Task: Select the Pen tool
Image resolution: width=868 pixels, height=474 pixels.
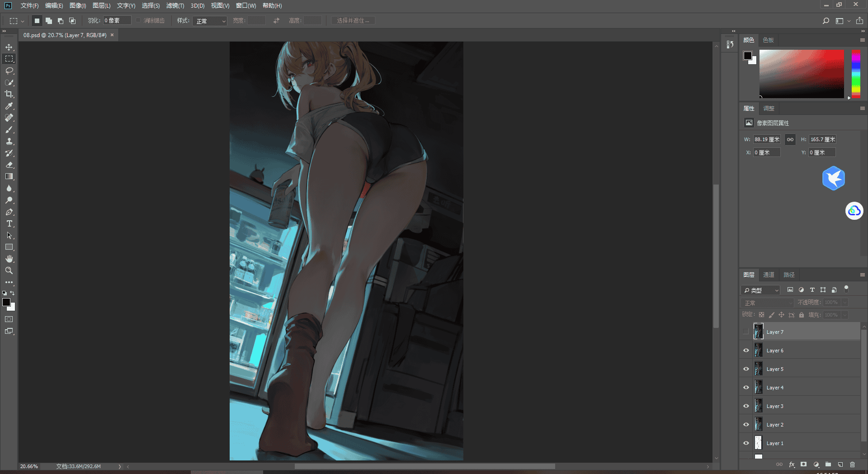Action: click(x=9, y=212)
